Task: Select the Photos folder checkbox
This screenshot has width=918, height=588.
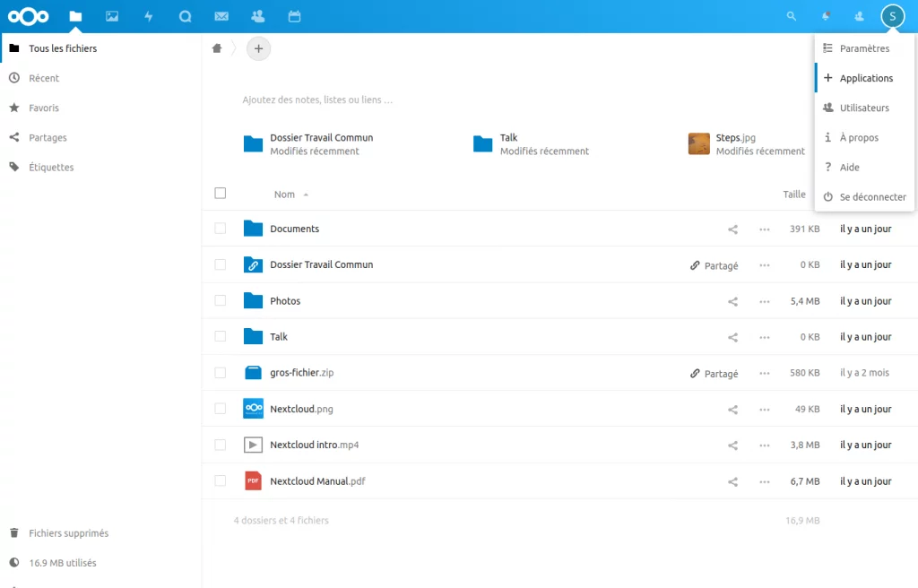Action: [x=221, y=300]
